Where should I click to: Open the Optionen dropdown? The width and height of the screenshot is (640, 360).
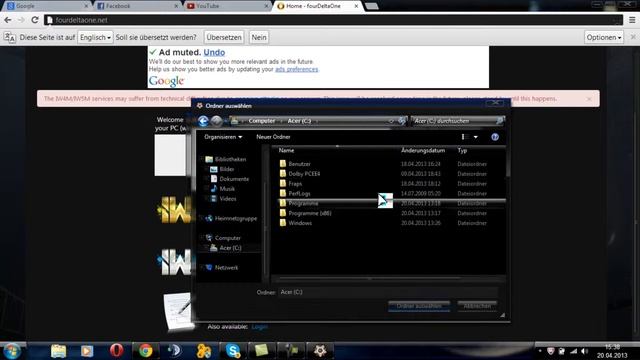pyautogui.click(x=604, y=38)
